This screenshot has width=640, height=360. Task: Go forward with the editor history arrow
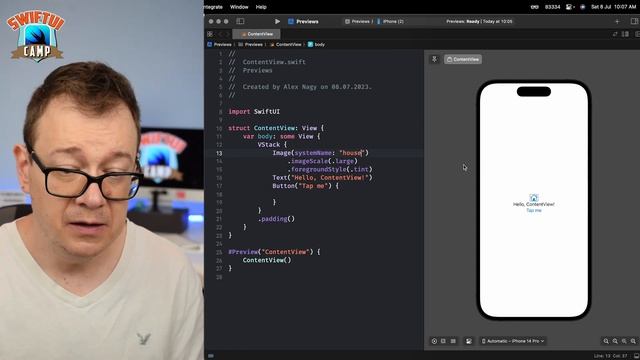(x=227, y=34)
